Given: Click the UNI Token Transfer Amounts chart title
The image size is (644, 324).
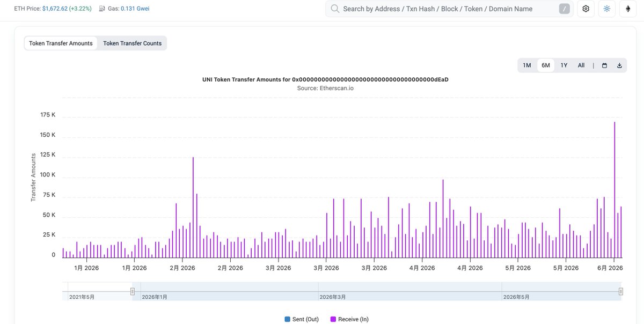Looking at the screenshot, I should pyautogui.click(x=325, y=79).
